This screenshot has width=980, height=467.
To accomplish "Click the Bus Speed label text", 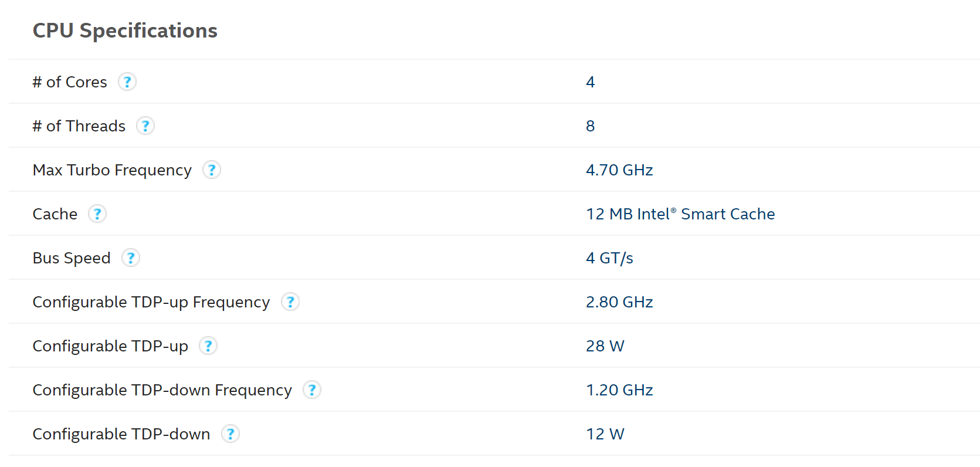I will 72,258.
